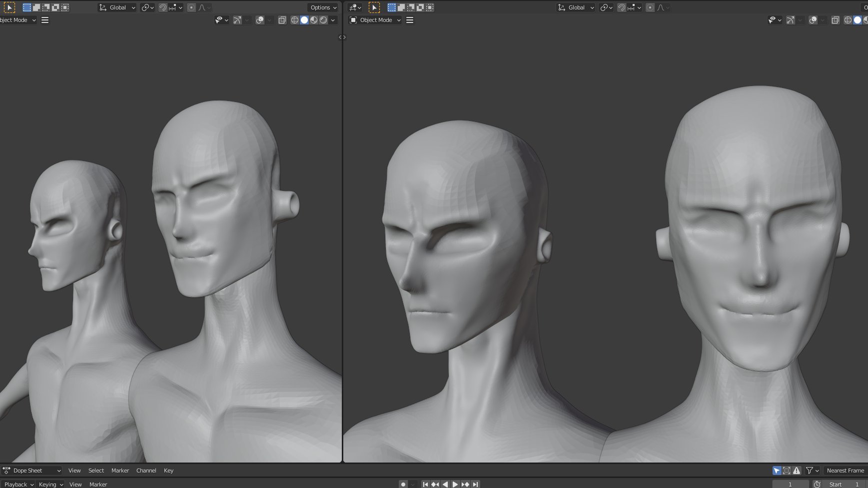Set selection mode to Subtract in left viewport
Screen dimensions: 868x488
coord(46,7)
